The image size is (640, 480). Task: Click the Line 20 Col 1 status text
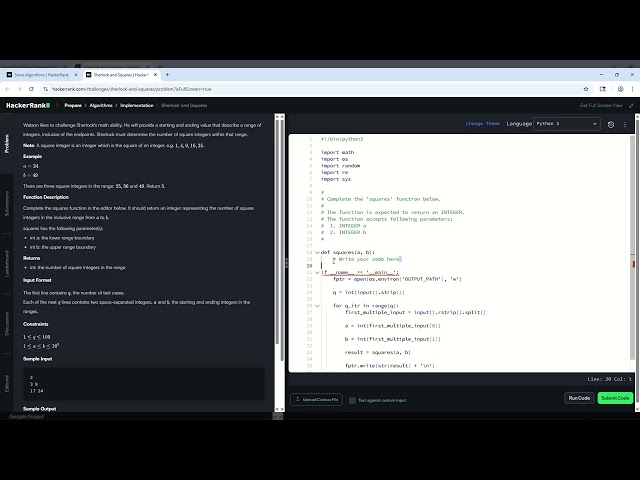(609, 379)
